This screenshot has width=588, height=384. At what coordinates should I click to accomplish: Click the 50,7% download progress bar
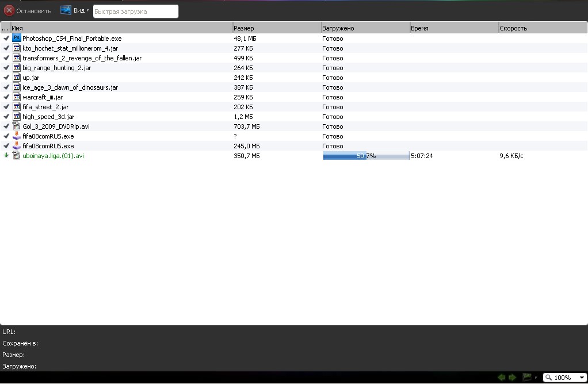click(x=366, y=155)
